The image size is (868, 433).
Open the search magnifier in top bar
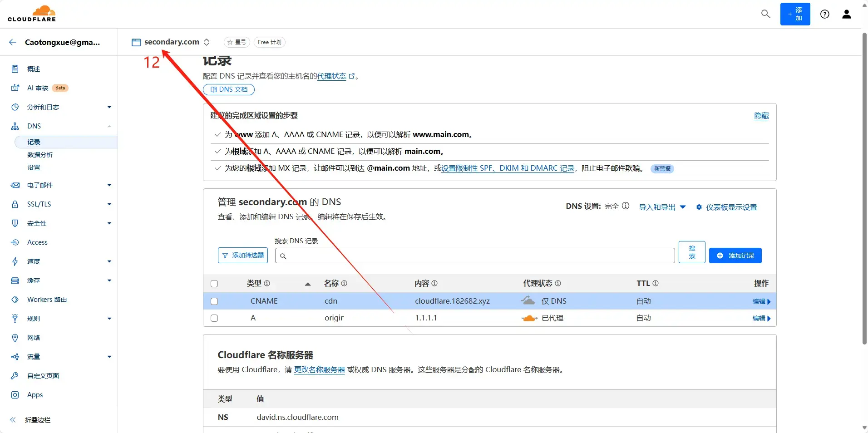765,14
